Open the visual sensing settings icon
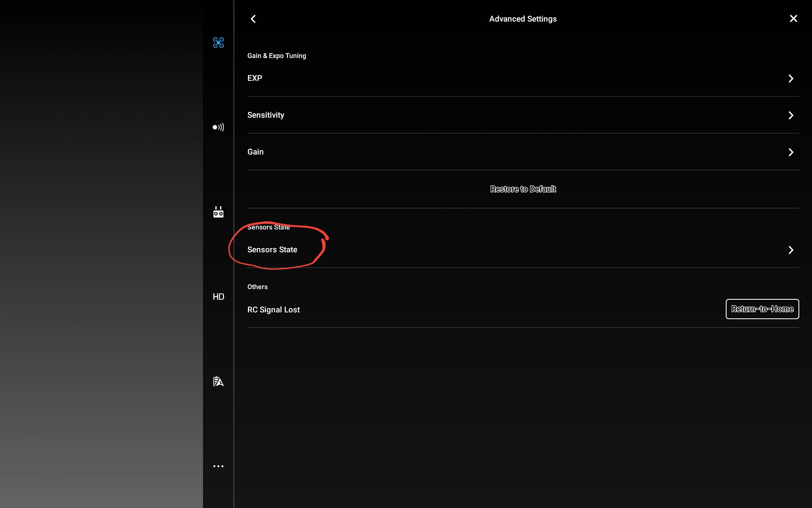812x508 pixels. point(218,127)
